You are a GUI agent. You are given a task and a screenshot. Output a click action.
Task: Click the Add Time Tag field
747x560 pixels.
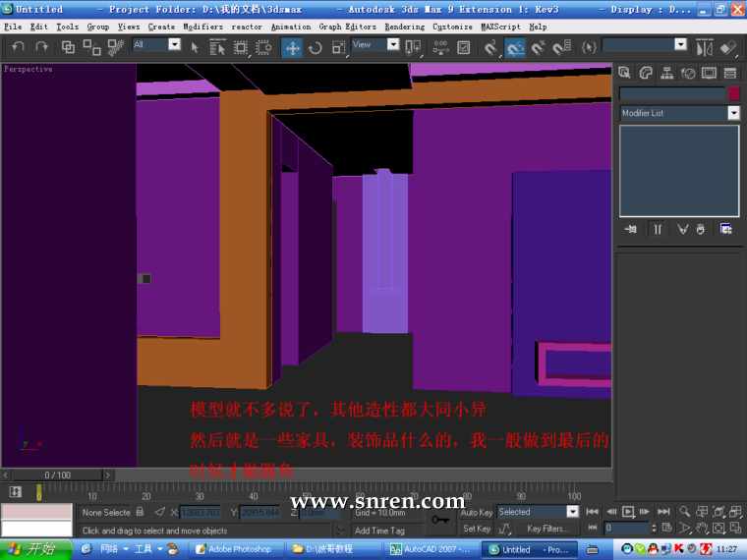pyautogui.click(x=380, y=530)
